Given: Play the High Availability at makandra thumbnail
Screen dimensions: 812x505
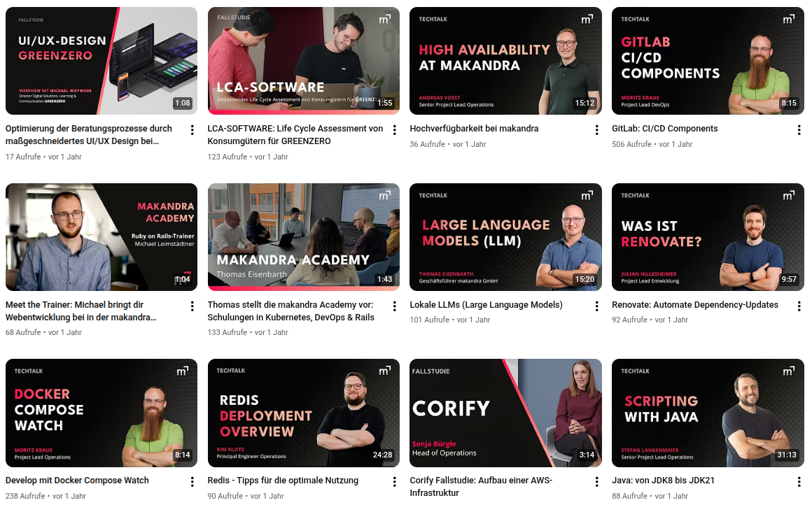Looking at the screenshot, I should [x=505, y=61].
